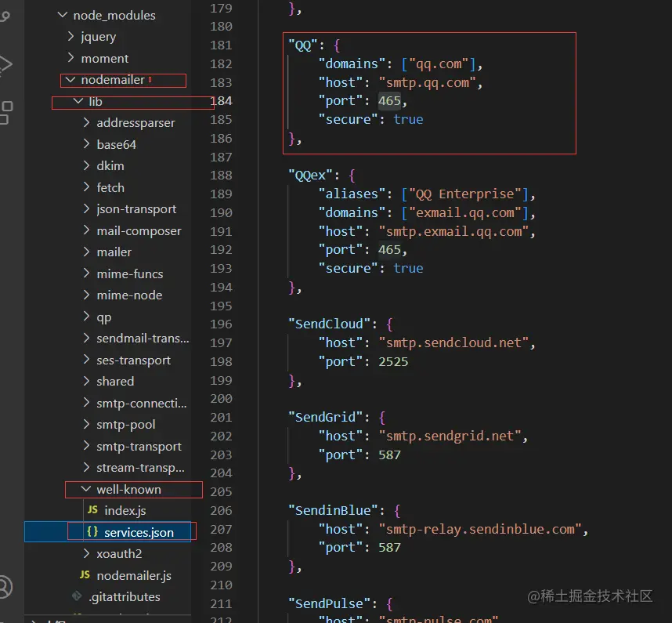Expand the sendmail-transport folder
The height and width of the screenshot is (623, 672).
click(x=86, y=338)
